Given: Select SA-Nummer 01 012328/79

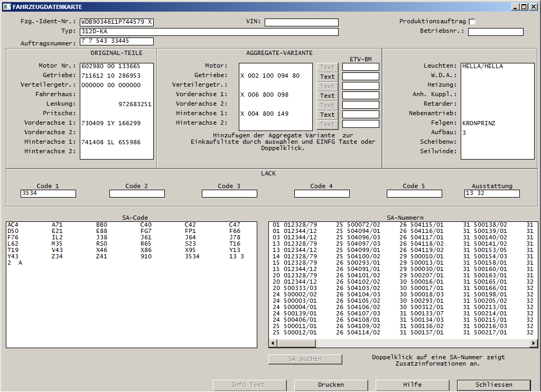Looking at the screenshot, I should (295, 225).
